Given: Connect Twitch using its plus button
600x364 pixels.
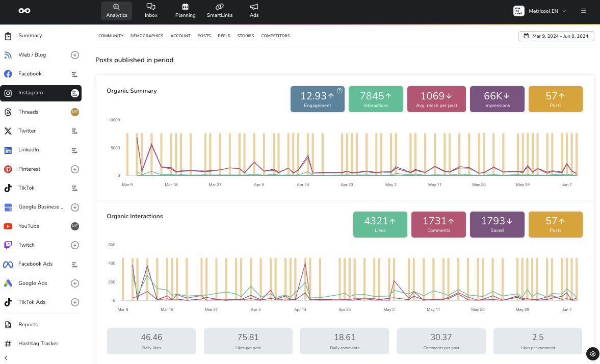Looking at the screenshot, I should 74,245.
